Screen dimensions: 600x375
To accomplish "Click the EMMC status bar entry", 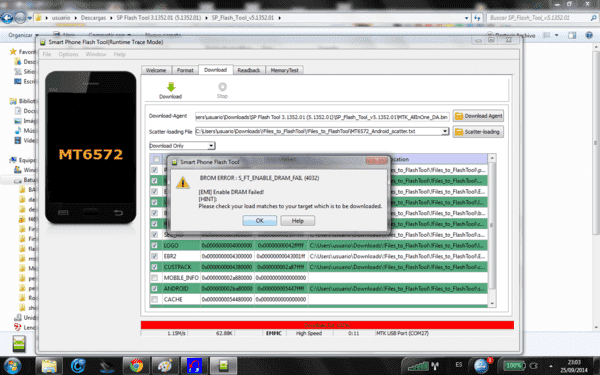I will click(x=274, y=333).
